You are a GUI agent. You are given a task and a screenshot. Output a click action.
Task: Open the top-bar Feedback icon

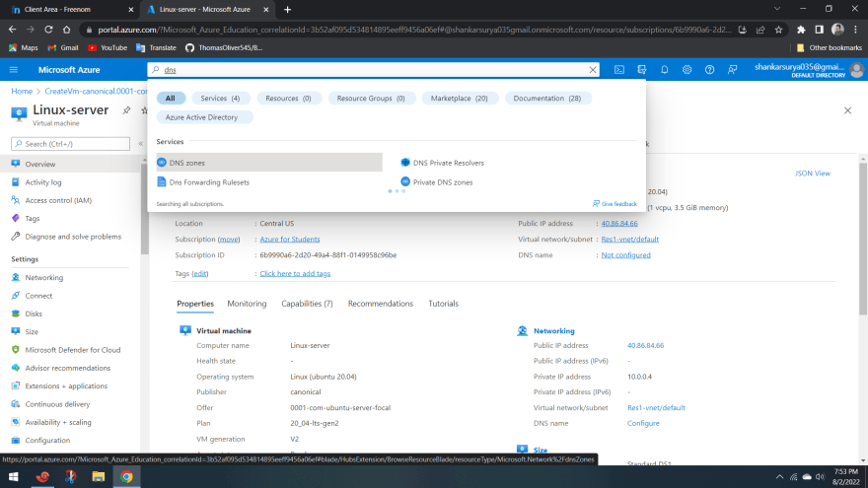coord(732,70)
